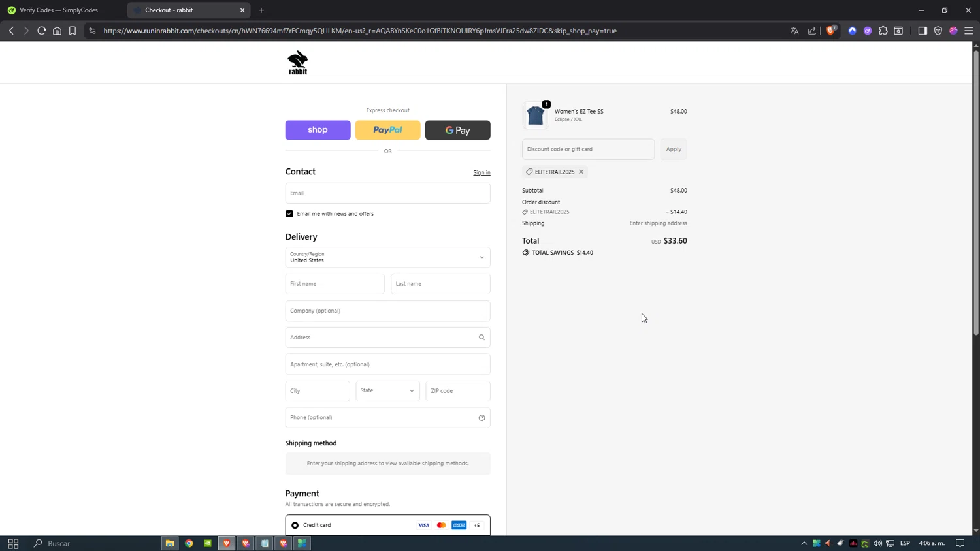The height and width of the screenshot is (551, 980).
Task: Show hidden system tray icons
Action: click(x=804, y=543)
